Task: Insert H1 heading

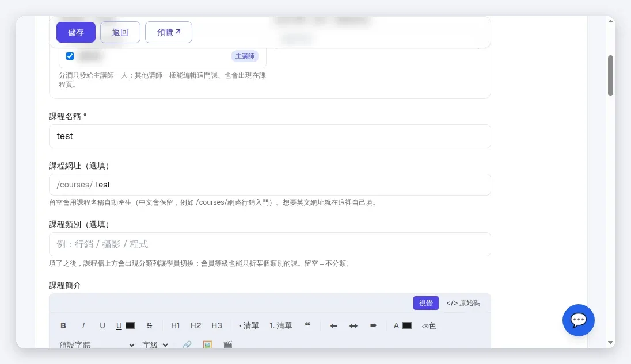Action: click(176, 326)
